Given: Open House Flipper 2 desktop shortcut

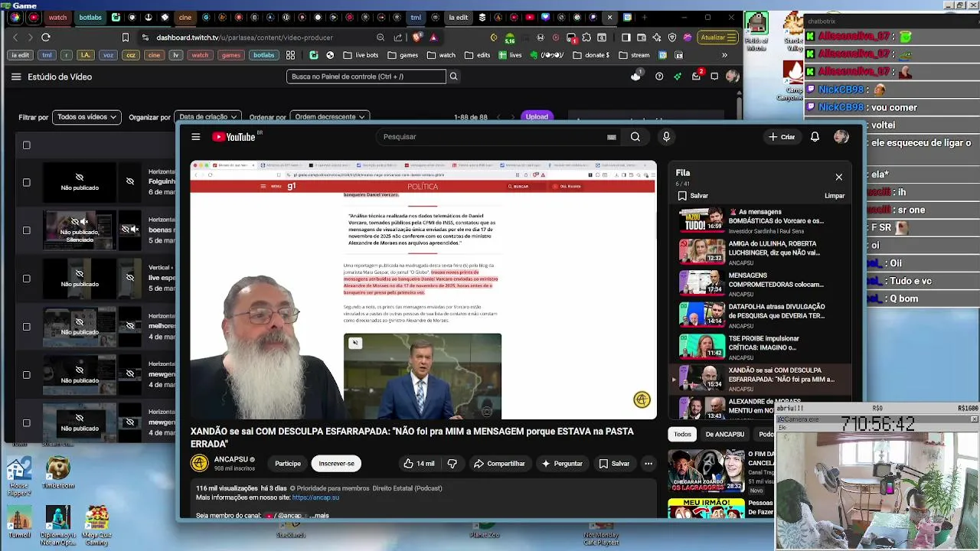Looking at the screenshot, I should (x=18, y=478).
